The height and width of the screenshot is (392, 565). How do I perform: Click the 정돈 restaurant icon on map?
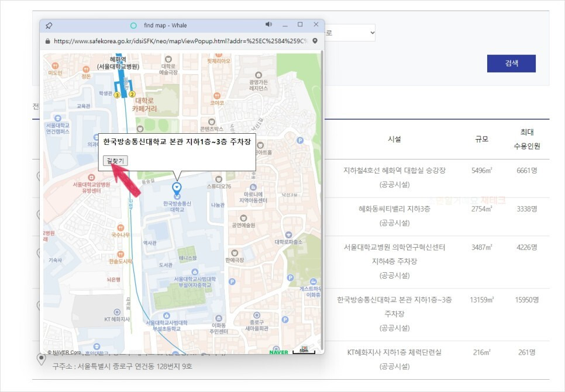86,70
